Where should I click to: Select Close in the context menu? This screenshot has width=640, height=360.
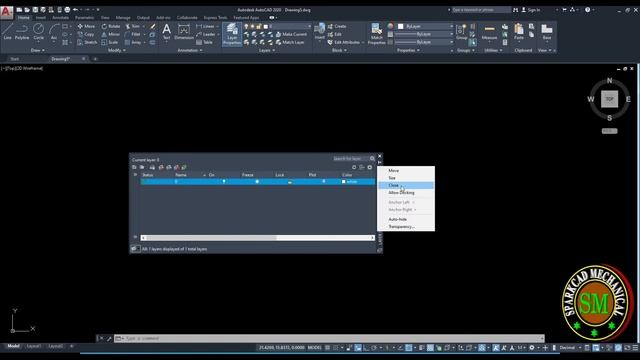tap(406, 185)
